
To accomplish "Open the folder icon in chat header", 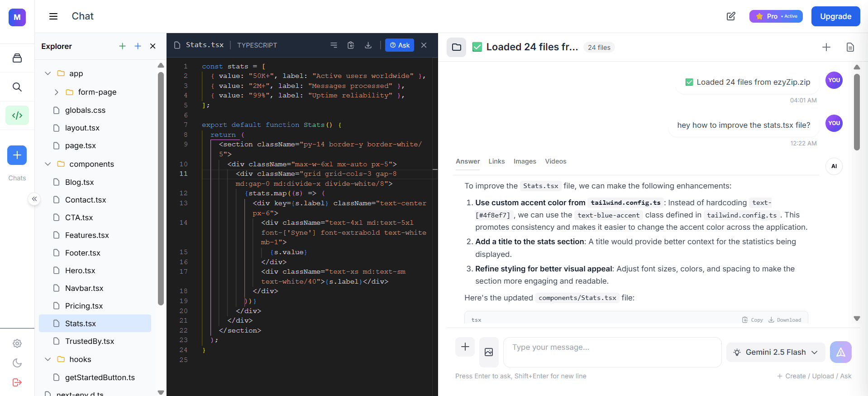I will (x=457, y=47).
